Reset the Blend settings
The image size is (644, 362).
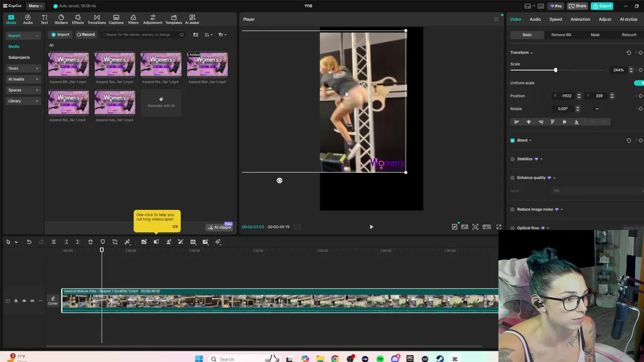(x=628, y=140)
